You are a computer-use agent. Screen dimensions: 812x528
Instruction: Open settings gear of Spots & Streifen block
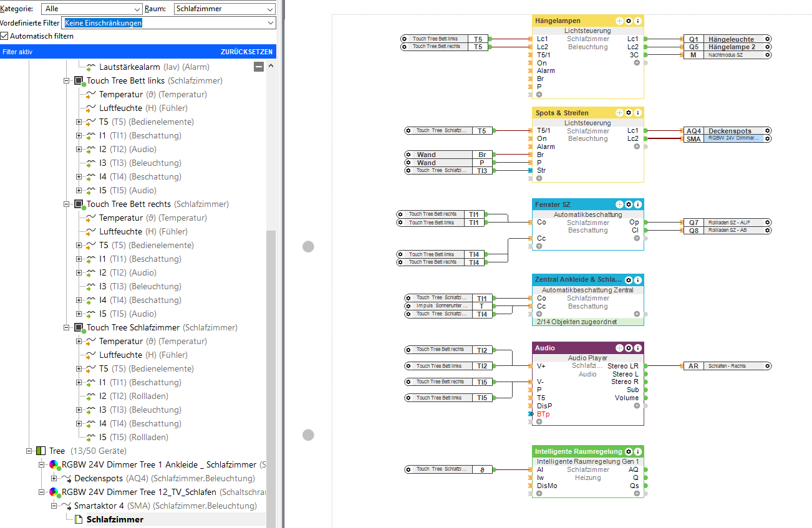coord(629,113)
